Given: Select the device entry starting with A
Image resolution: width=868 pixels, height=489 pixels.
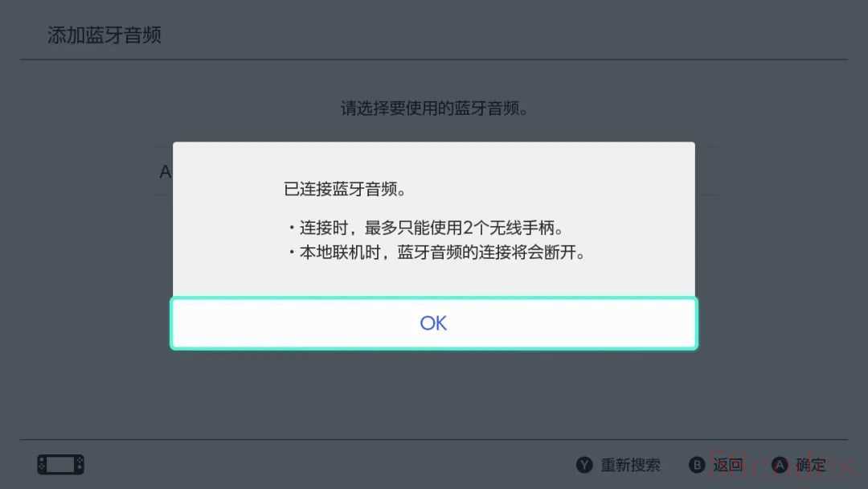Looking at the screenshot, I should click(x=165, y=171).
